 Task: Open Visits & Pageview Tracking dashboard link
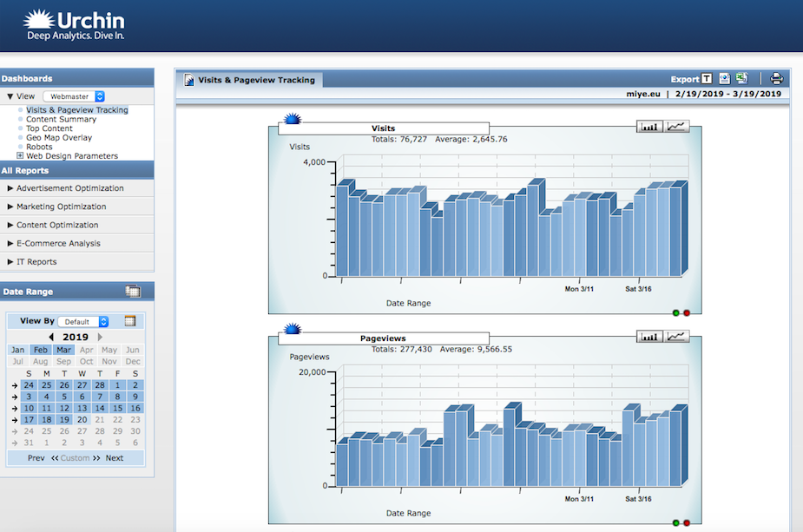click(77, 110)
